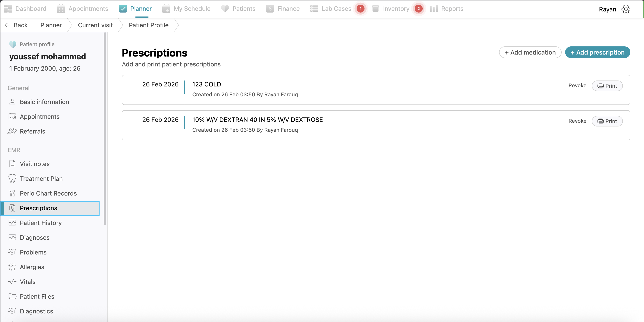Revoke the DEXTRAN 40 prescription
The width and height of the screenshot is (644, 322).
577,121
